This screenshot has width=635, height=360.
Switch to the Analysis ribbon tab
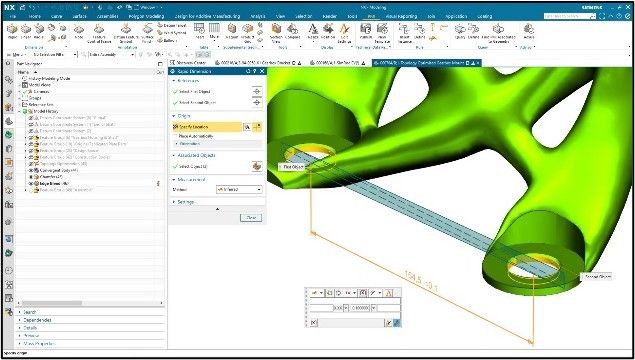[258, 16]
